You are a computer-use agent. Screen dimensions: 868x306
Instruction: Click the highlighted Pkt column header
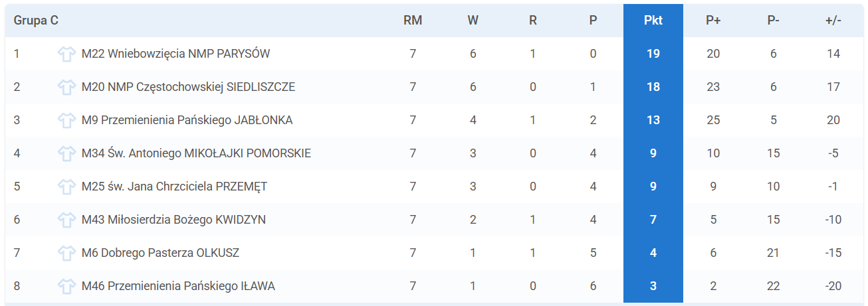pos(653,21)
